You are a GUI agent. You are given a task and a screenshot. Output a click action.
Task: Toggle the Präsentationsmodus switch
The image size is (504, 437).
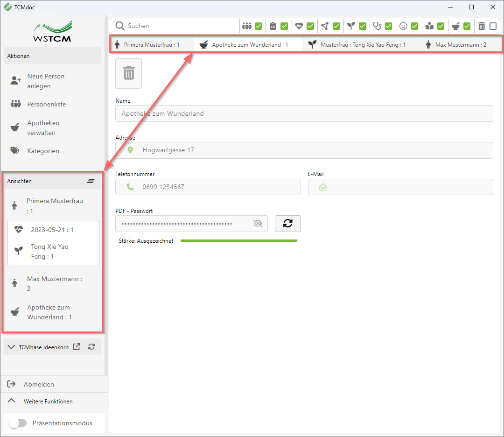(x=18, y=423)
